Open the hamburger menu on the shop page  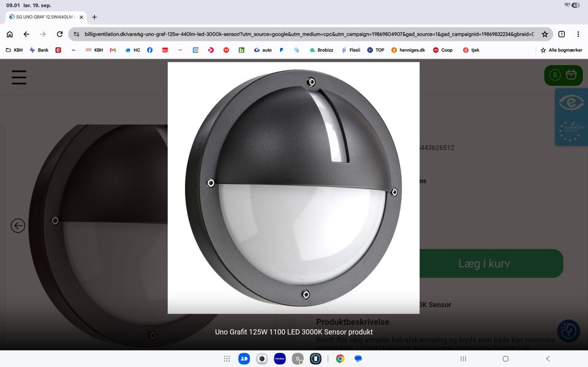tap(19, 77)
